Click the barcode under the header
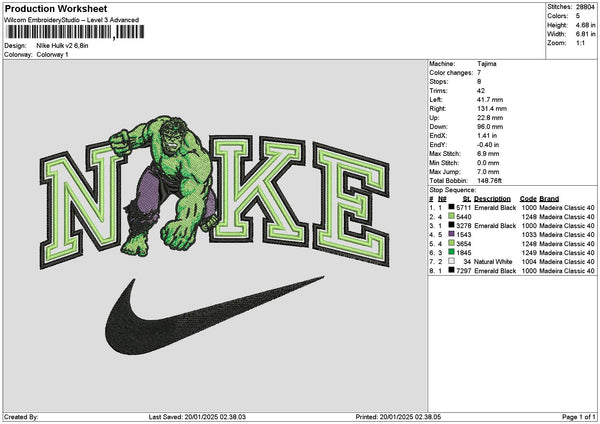Image resolution: width=600 pixels, height=424 pixels. [75, 32]
